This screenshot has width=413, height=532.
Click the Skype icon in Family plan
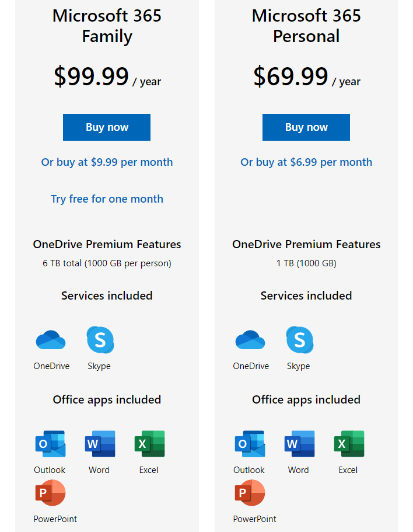(100, 340)
